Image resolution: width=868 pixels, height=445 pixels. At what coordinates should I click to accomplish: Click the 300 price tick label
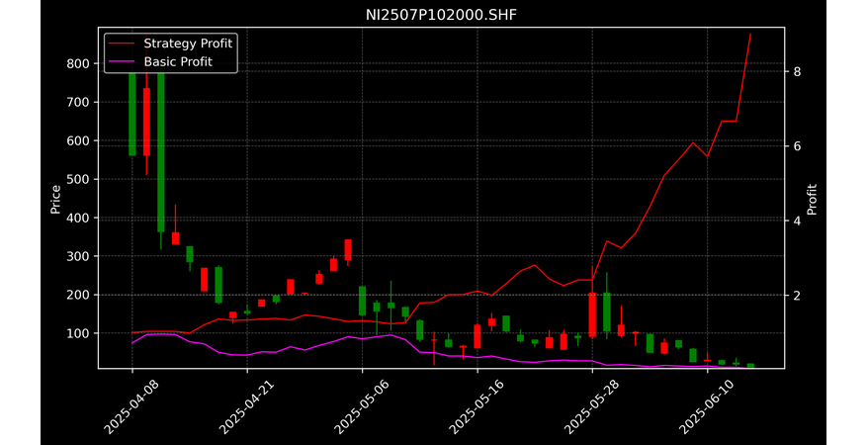coord(79,256)
